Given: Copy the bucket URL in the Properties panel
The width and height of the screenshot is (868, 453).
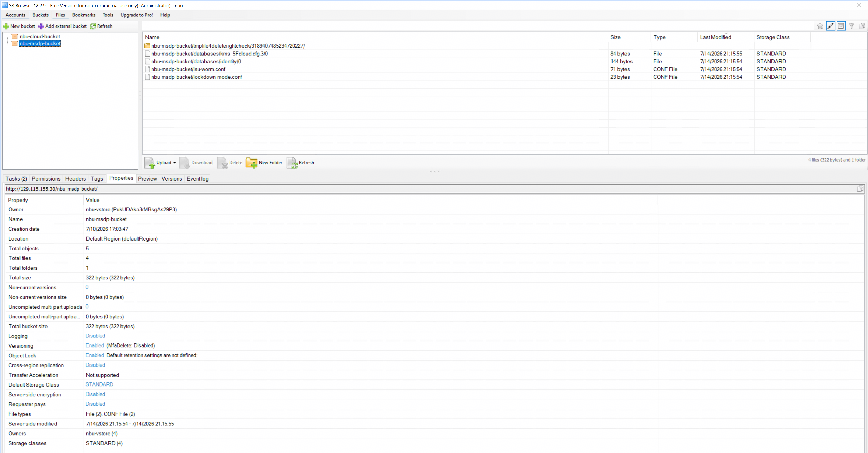Looking at the screenshot, I should (x=860, y=189).
